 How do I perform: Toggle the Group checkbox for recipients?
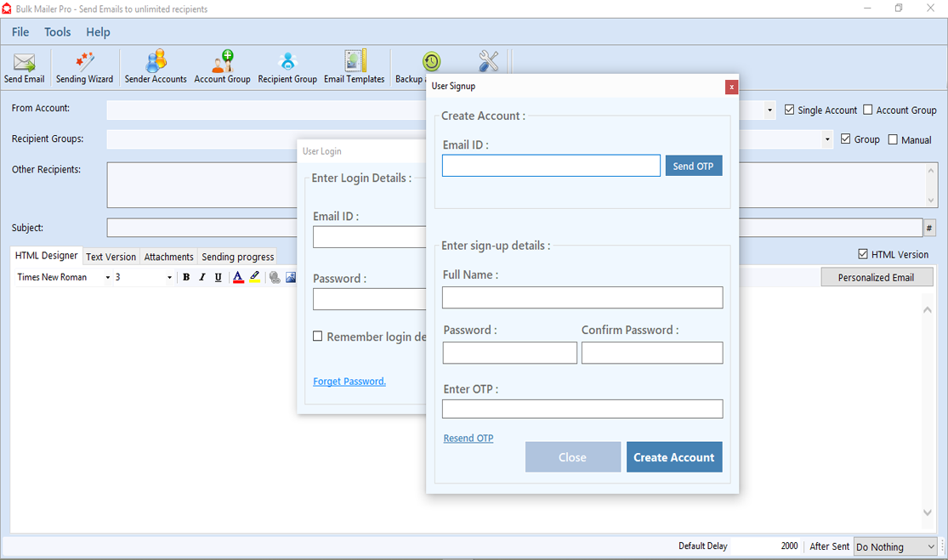pyautogui.click(x=845, y=139)
